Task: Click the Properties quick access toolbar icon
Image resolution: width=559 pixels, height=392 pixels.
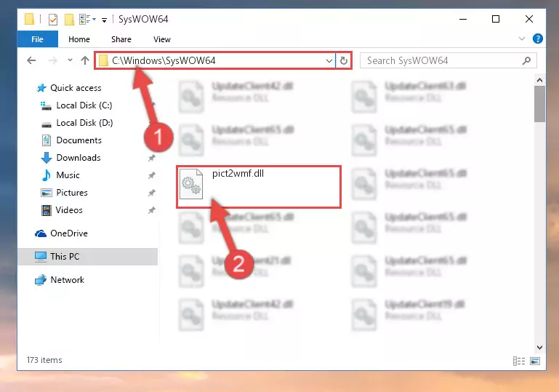Action: (53, 19)
